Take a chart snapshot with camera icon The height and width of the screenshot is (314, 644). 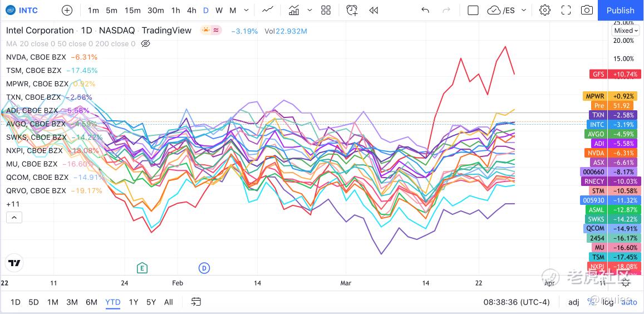(587, 10)
